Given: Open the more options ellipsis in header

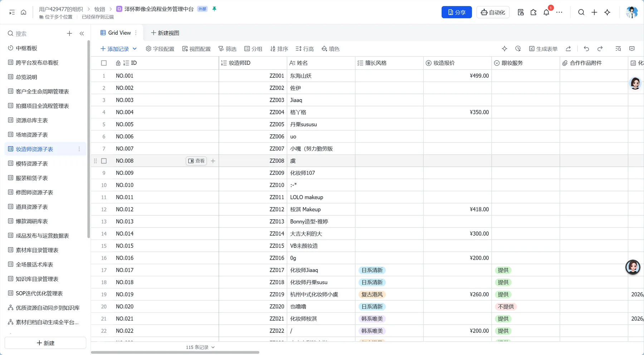Looking at the screenshot, I should click(x=559, y=12).
